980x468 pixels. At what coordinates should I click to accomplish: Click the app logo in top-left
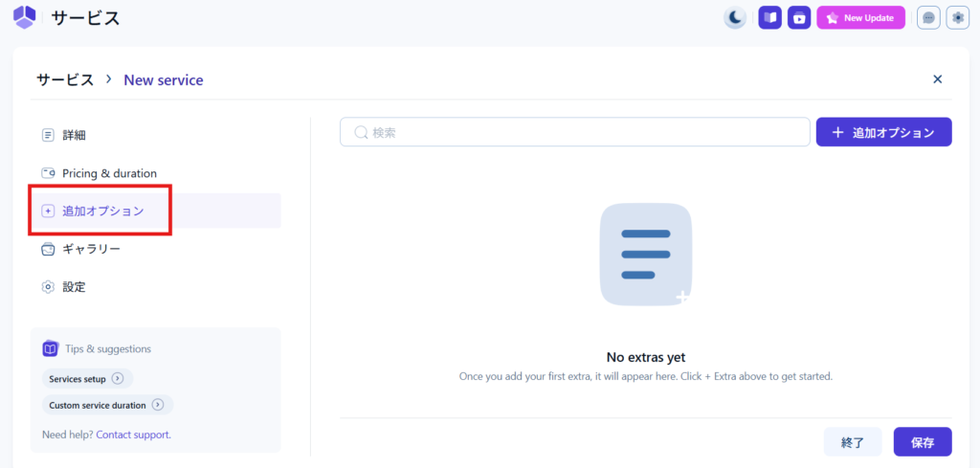(24, 17)
